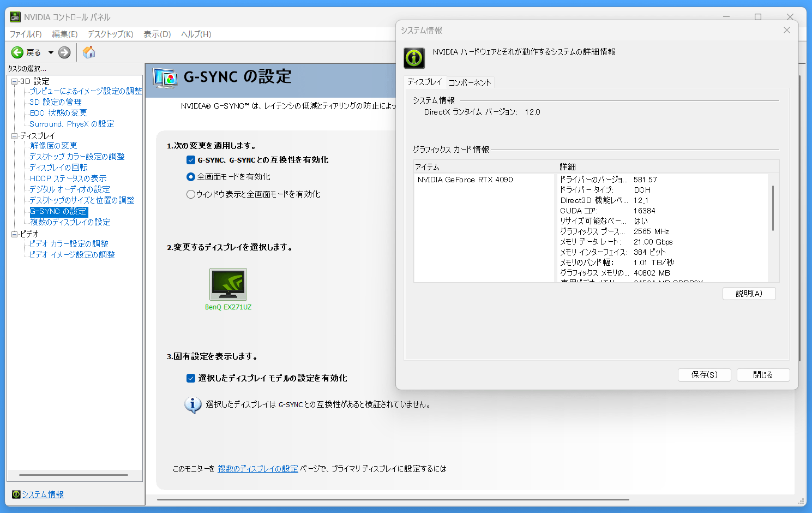Click the G-SYNC settings header icon
This screenshot has width=812, height=513.
click(165, 78)
